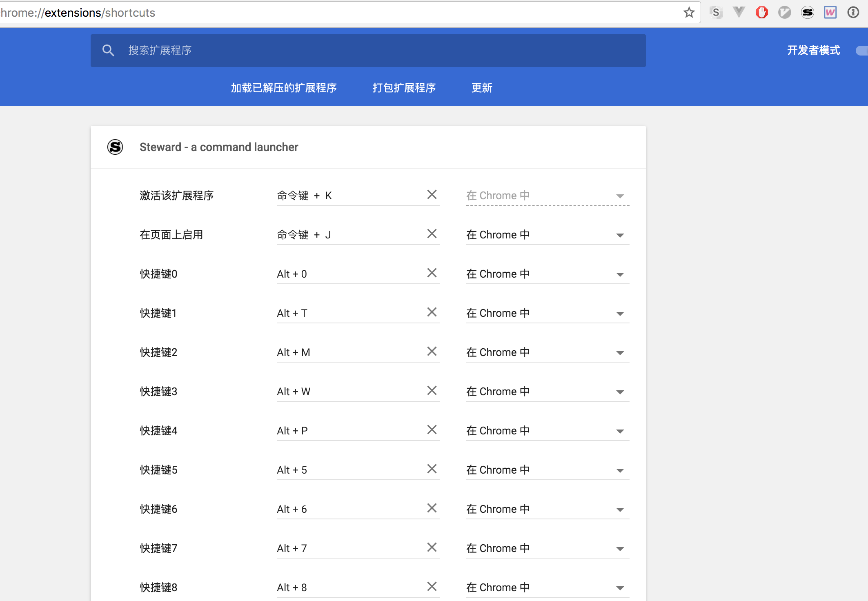Click the red AdBlock stop-hand extension icon
This screenshot has height=601, width=868.
pos(761,13)
